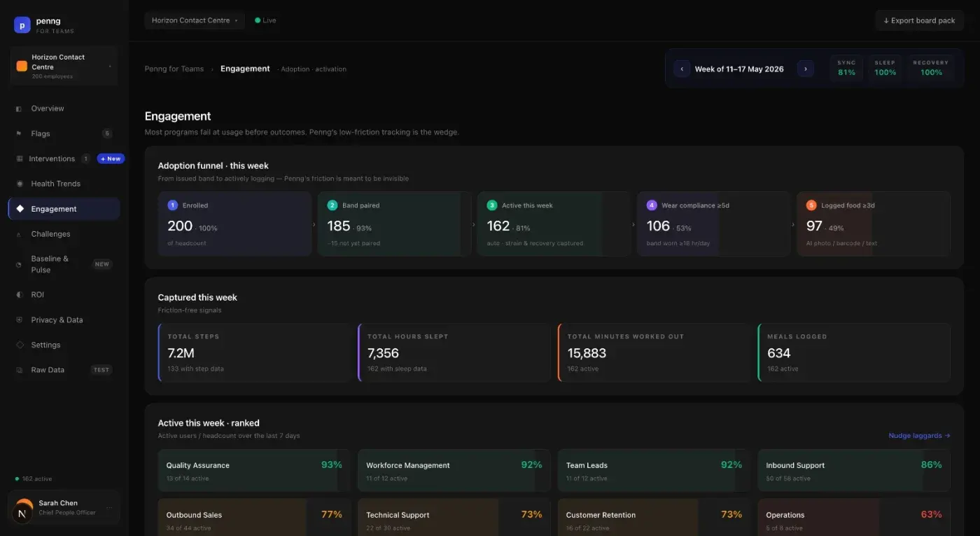The width and height of the screenshot is (980, 536).
Task: Click the Settings sidebar icon
Action: (x=19, y=345)
